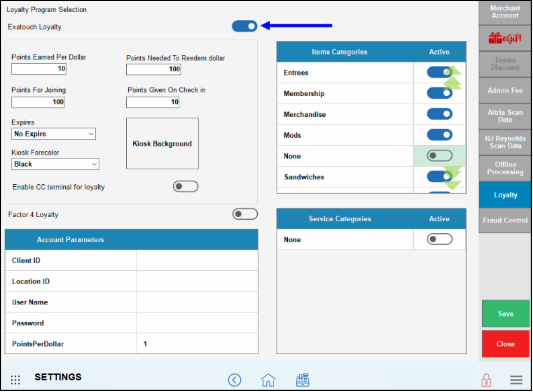Switch to the Admin Fee tab

(505, 90)
